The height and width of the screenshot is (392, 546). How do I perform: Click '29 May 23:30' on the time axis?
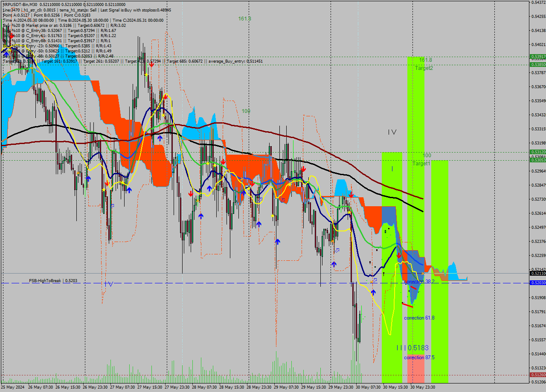click(x=342, y=387)
